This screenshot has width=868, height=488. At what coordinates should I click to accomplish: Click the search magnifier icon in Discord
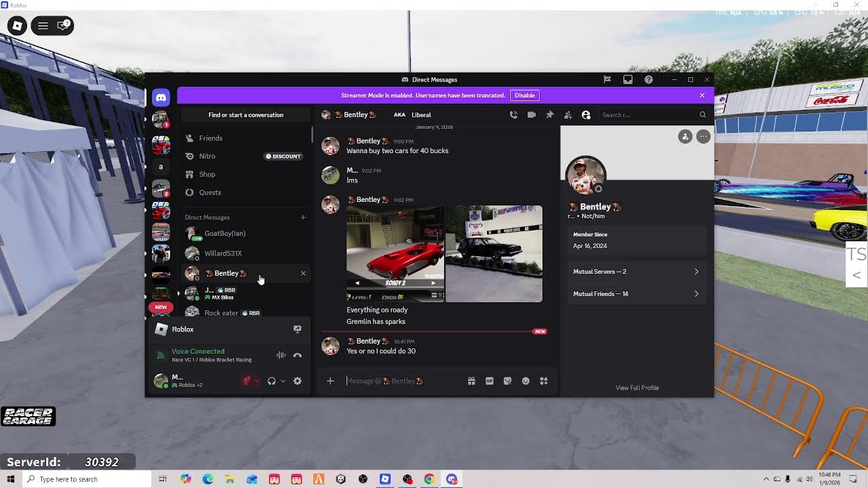click(x=703, y=115)
